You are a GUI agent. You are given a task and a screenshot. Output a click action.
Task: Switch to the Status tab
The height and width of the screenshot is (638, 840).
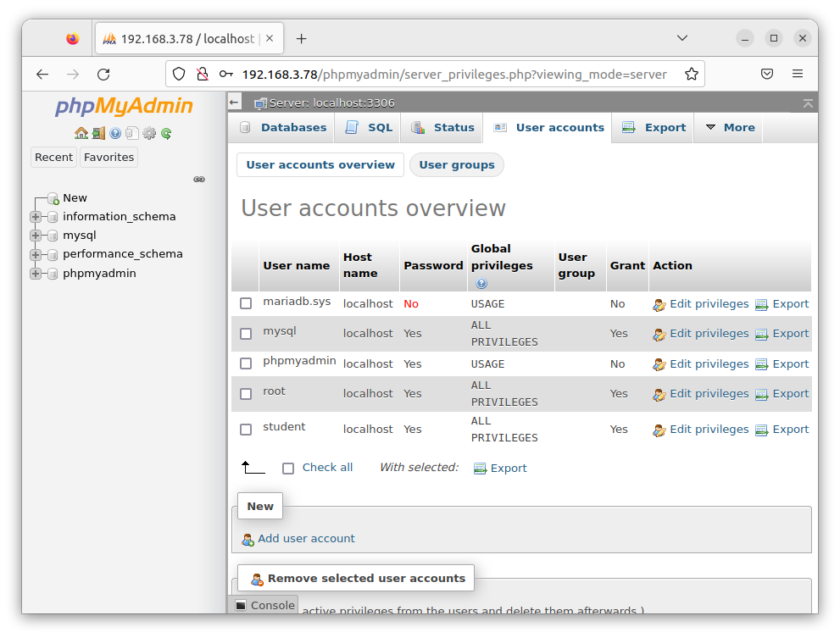pos(451,127)
